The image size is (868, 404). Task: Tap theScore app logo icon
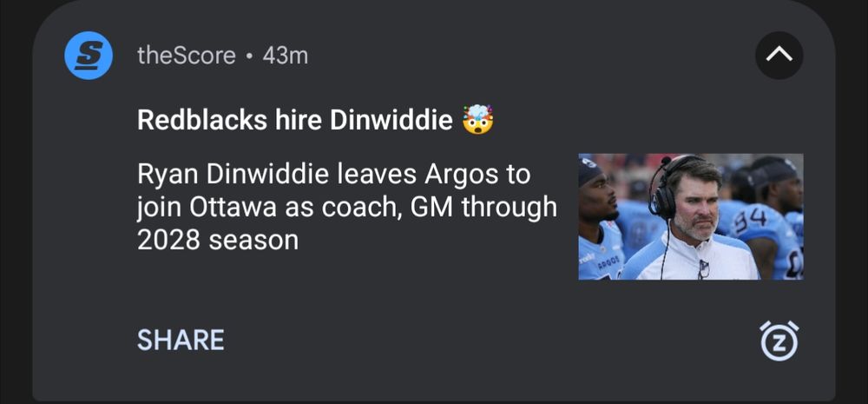click(89, 56)
